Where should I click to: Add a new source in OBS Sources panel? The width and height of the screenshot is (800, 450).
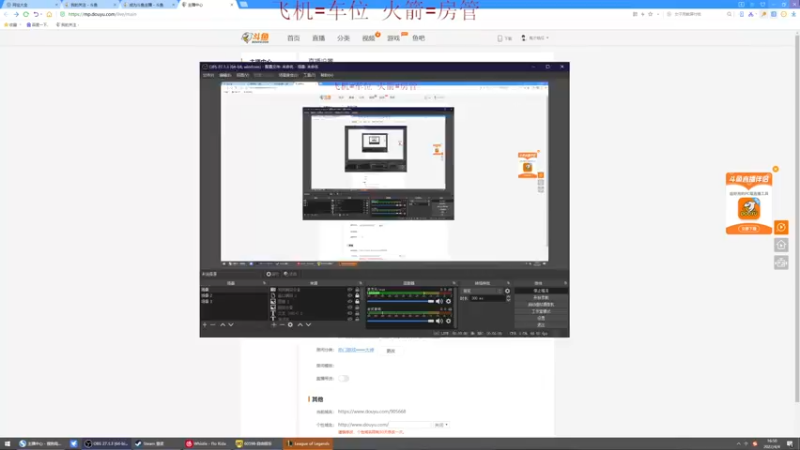(274, 325)
